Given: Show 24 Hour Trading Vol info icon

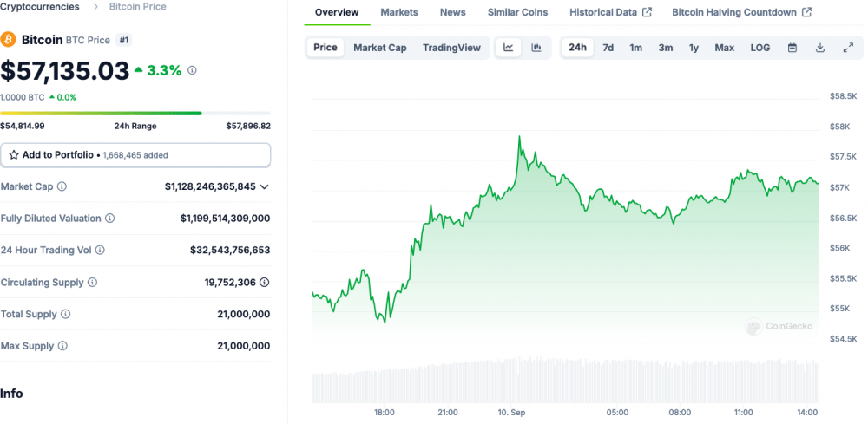Looking at the screenshot, I should (x=100, y=251).
